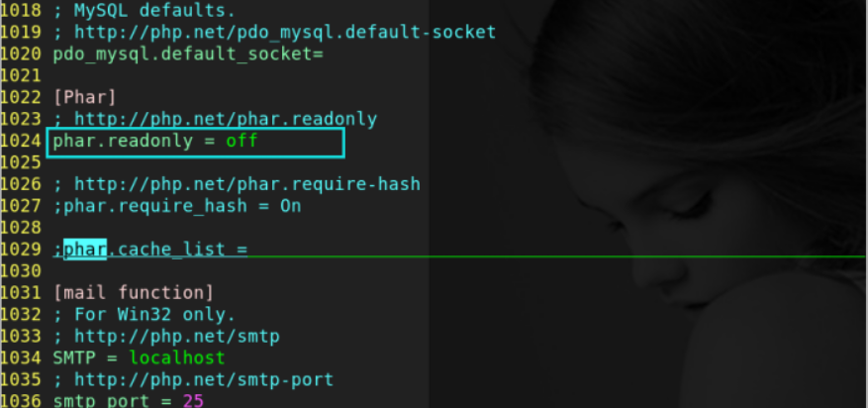Click the ';phar.require_hash = On' line

[177, 207]
